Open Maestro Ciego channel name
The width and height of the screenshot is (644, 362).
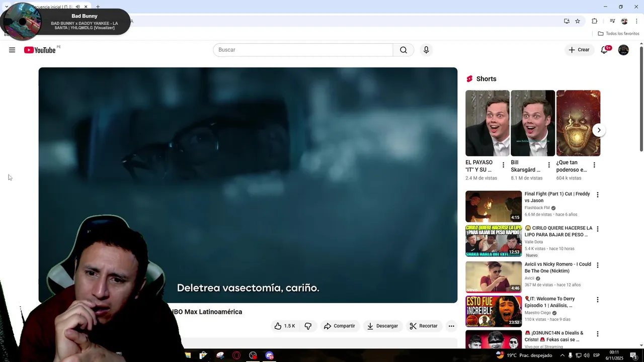pyautogui.click(x=538, y=313)
